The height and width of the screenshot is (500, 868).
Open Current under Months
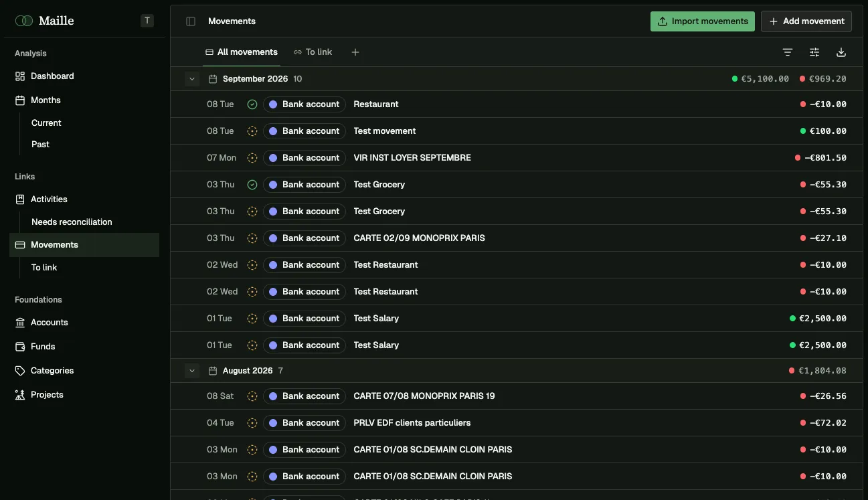pos(46,123)
